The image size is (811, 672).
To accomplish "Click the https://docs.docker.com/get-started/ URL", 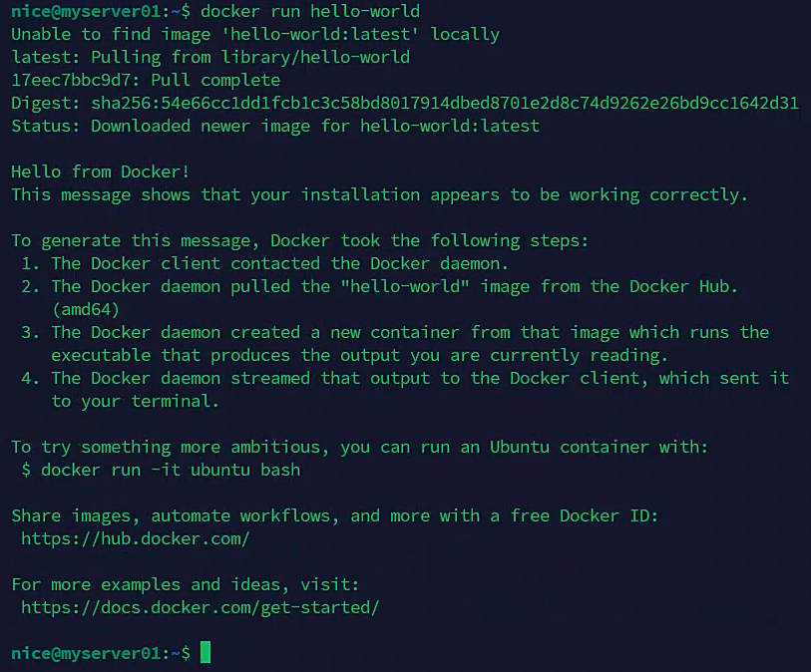I will tap(201, 607).
